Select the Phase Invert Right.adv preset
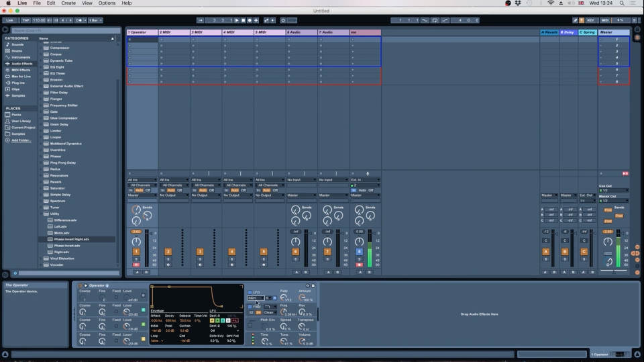The width and height of the screenshot is (644, 362). tap(72, 239)
